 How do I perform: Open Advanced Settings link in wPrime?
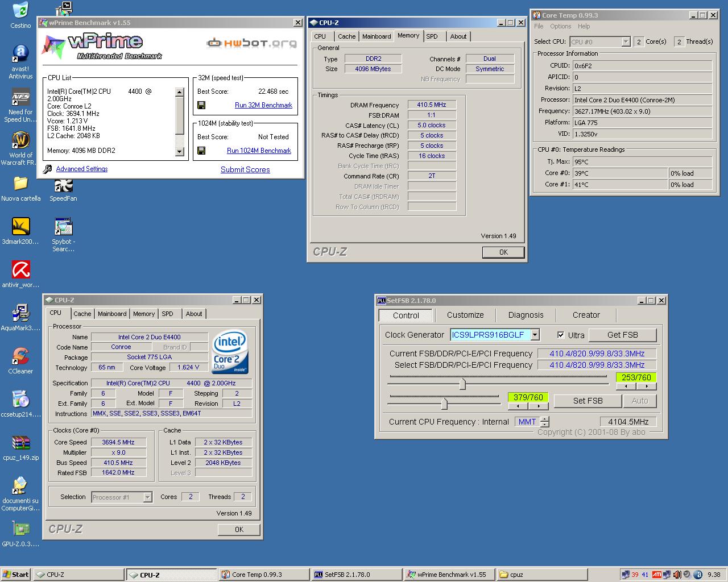click(82, 169)
